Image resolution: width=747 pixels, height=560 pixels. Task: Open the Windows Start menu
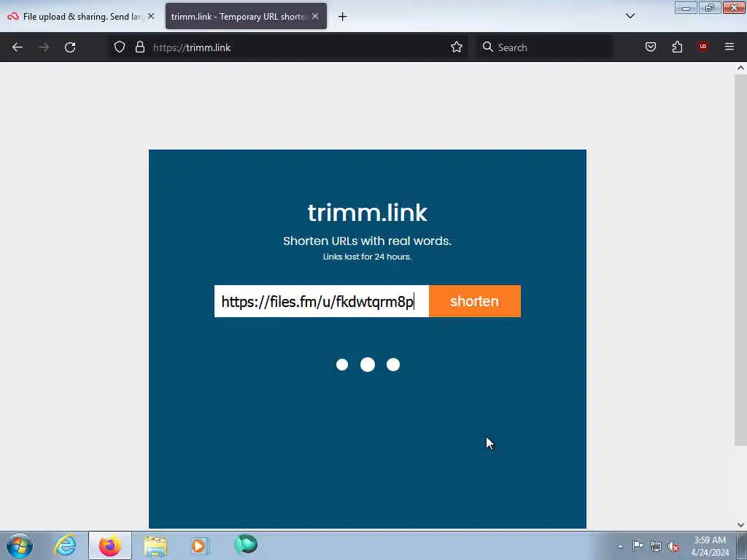[x=20, y=545]
